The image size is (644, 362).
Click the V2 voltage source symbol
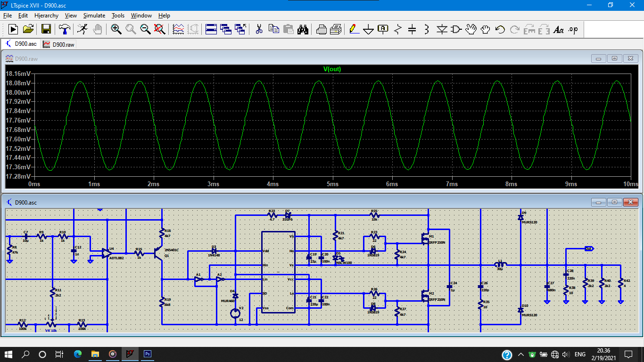point(235,313)
